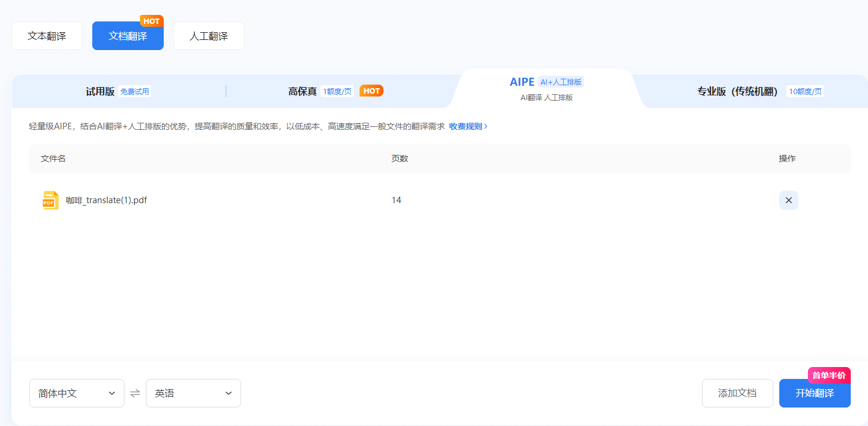Open the 简体中文 source language dropdown
This screenshot has width=868, height=426.
pyautogui.click(x=77, y=393)
